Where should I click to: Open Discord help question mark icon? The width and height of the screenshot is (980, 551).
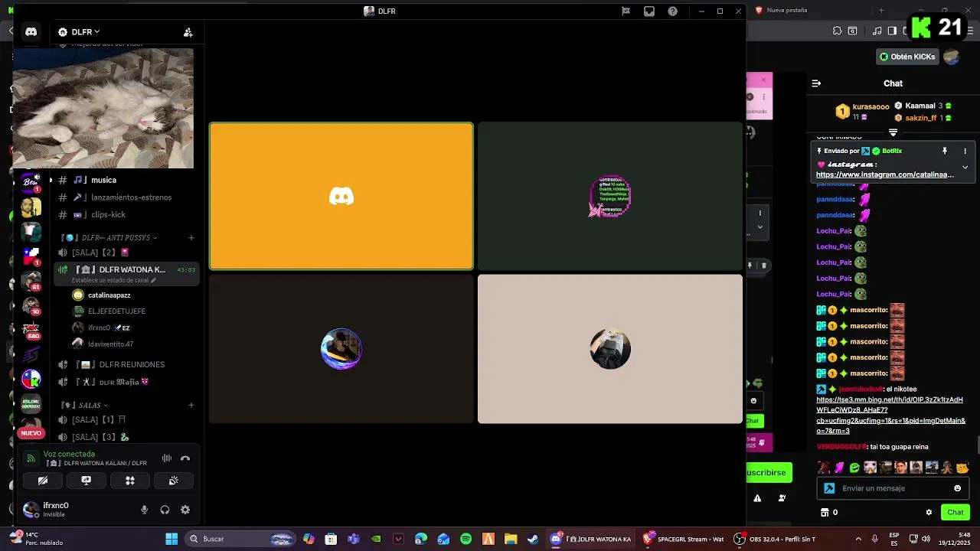pyautogui.click(x=672, y=11)
